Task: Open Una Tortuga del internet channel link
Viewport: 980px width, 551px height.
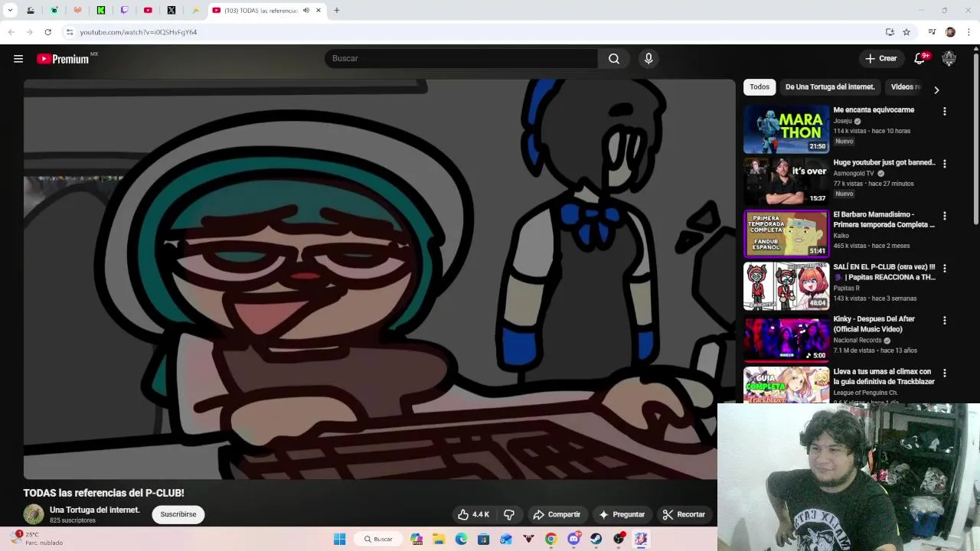Action: (94, 510)
